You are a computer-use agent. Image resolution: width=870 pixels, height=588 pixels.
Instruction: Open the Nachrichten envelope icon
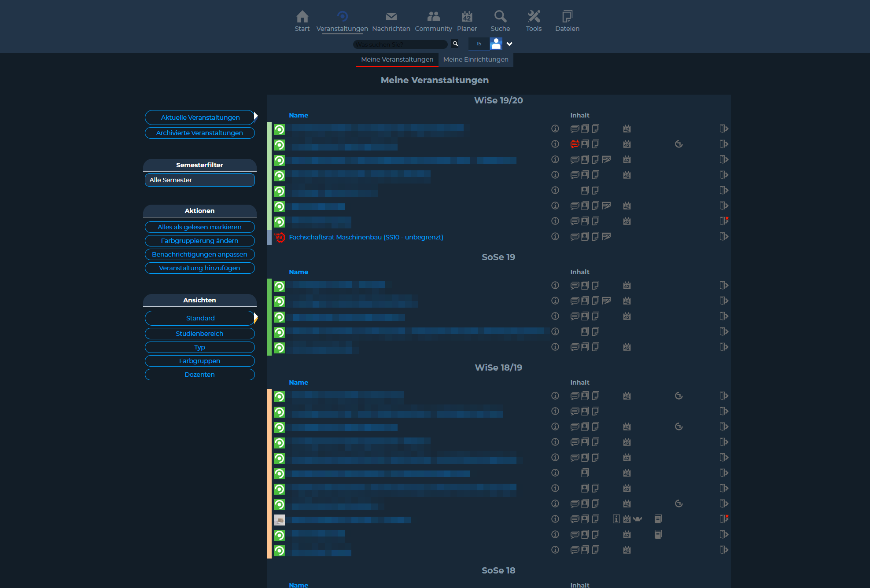tap(391, 17)
